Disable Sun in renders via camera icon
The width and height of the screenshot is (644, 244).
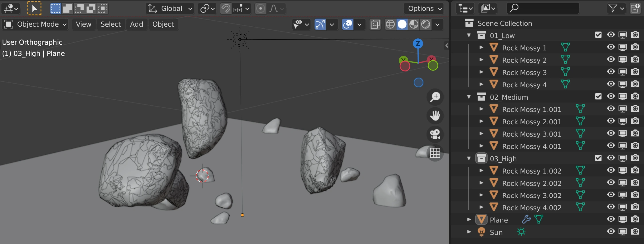(x=635, y=232)
